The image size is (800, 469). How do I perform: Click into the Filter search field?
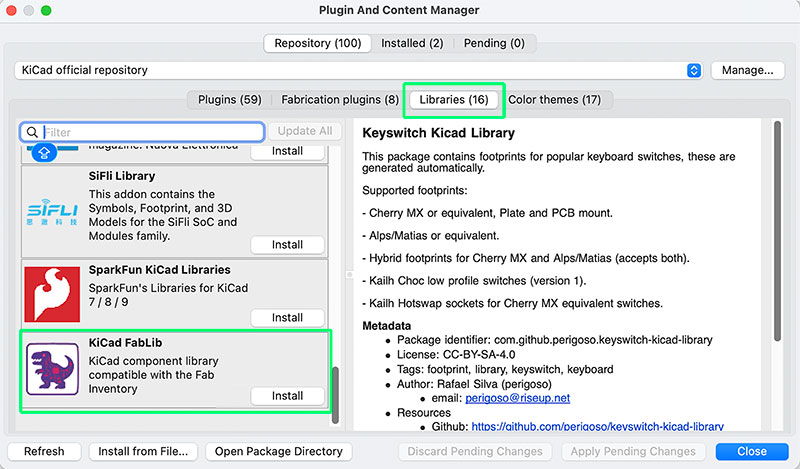tap(150, 132)
